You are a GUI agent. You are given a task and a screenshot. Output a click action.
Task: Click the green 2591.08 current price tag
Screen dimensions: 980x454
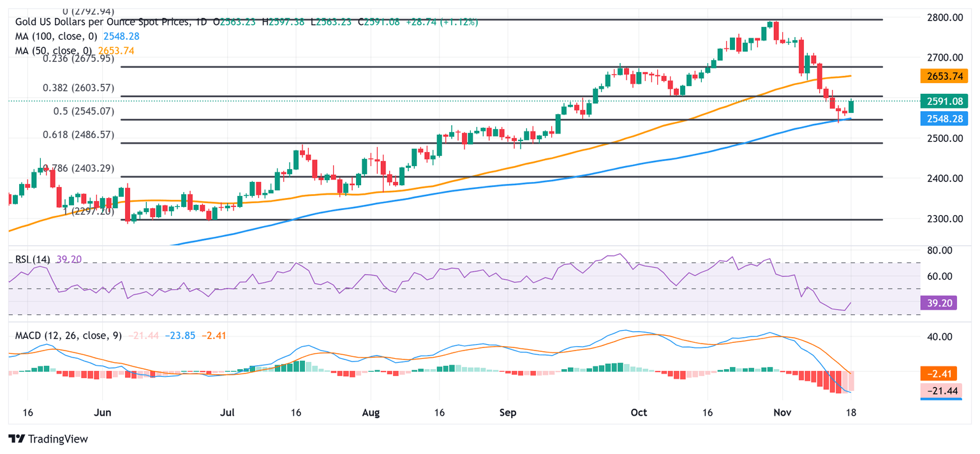point(944,101)
